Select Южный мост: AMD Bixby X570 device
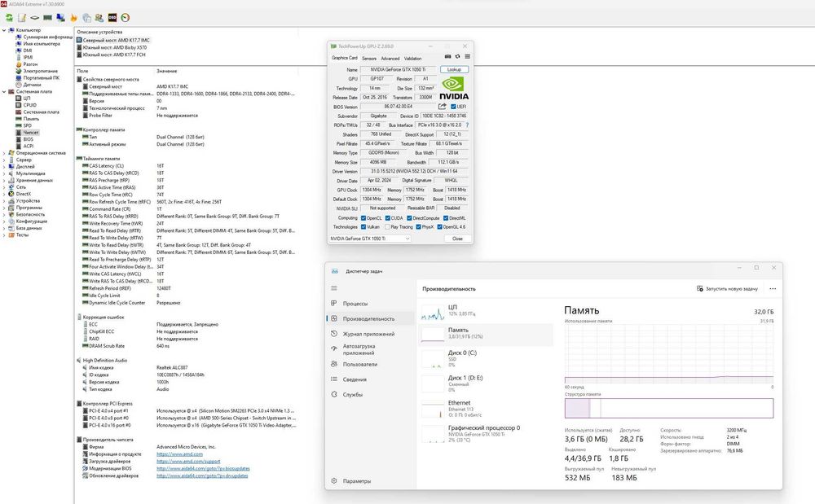The width and height of the screenshot is (815, 504). [115, 47]
